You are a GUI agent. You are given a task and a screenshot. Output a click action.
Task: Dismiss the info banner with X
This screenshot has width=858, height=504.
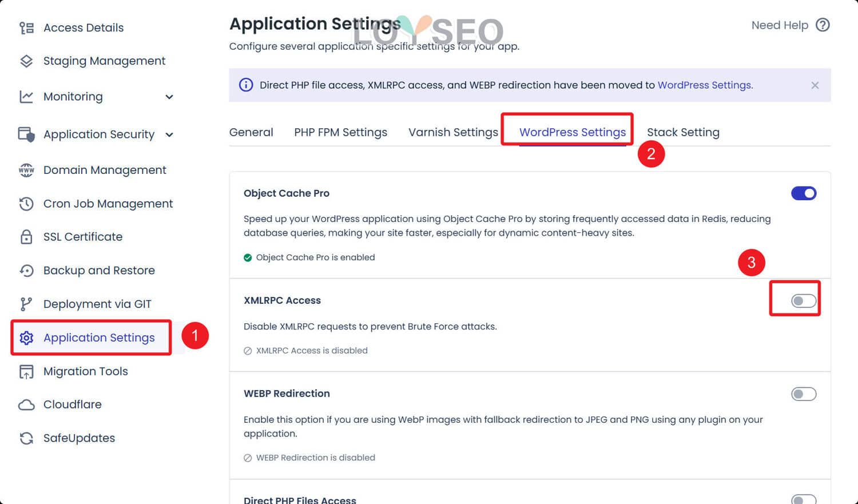pyautogui.click(x=815, y=85)
